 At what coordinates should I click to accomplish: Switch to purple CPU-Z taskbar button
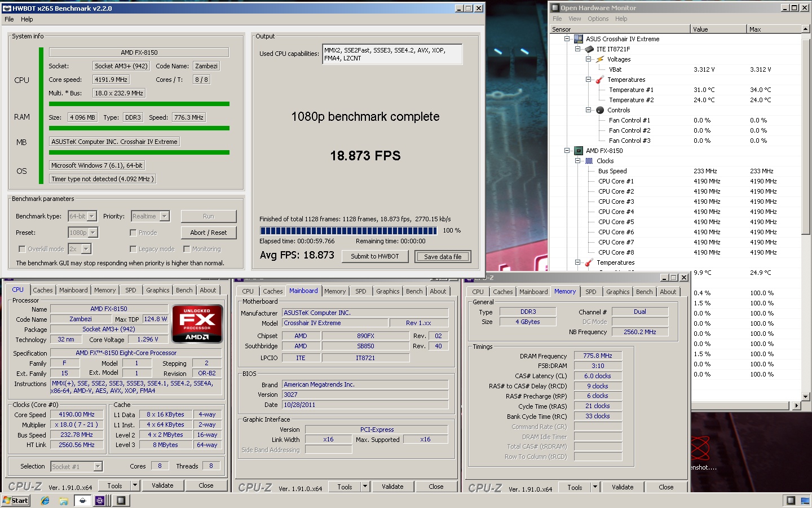100,500
